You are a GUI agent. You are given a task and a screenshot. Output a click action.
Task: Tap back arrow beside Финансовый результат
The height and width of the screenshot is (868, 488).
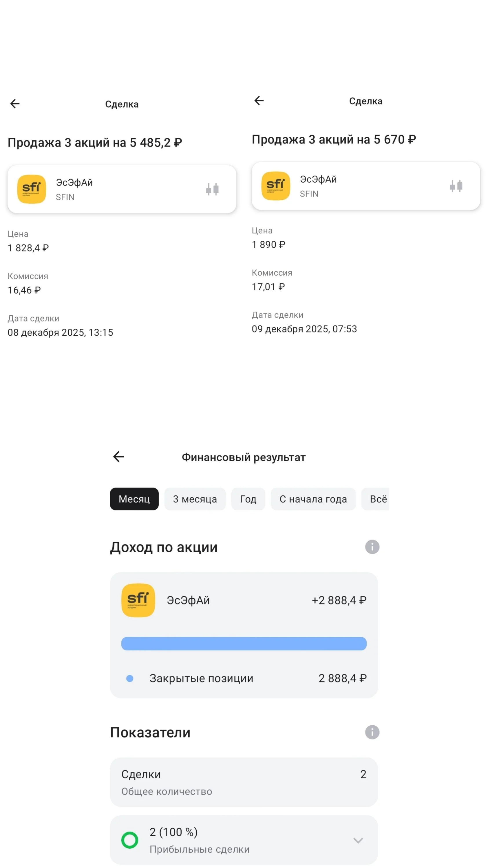[118, 457]
